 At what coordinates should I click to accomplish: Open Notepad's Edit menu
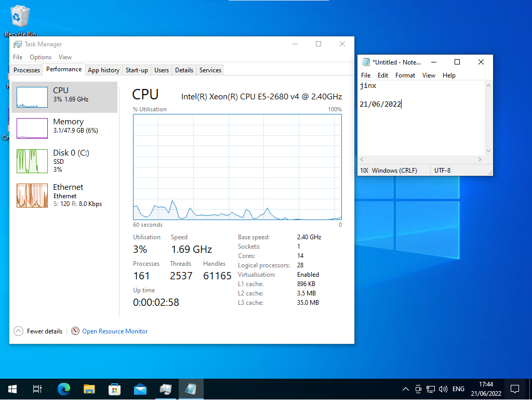[x=383, y=75]
